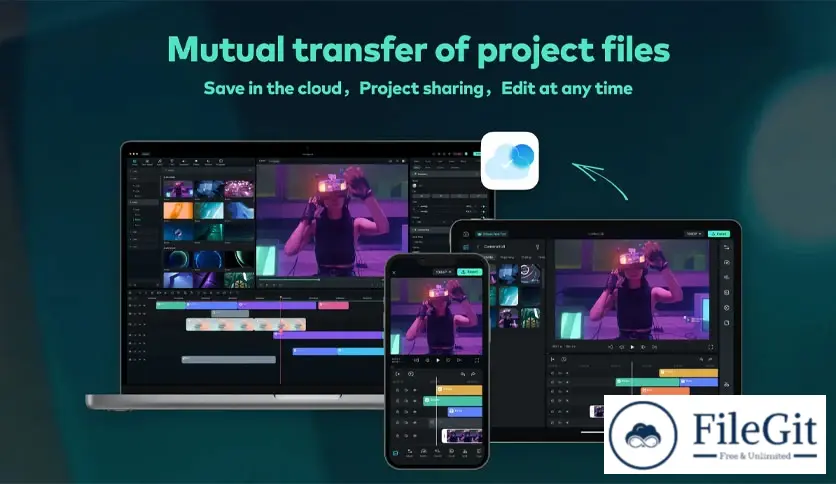Screen dimensions: 836x484
Task: Select the yellow clip on the tablet timeline
Action: tap(688, 373)
